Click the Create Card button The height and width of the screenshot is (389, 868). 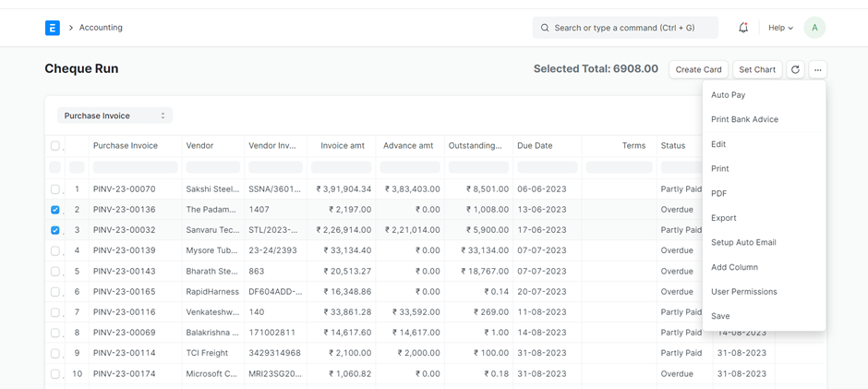[x=698, y=69]
